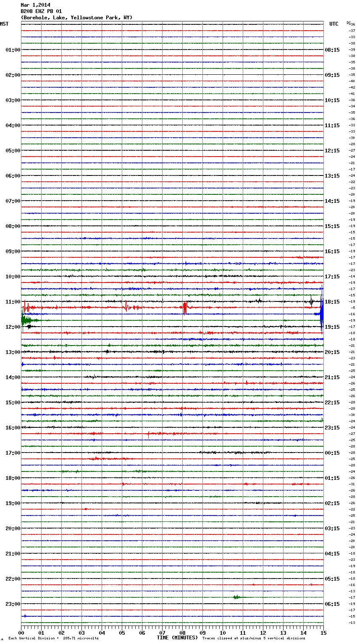Click the "22:15" UTC time label

point(332,403)
